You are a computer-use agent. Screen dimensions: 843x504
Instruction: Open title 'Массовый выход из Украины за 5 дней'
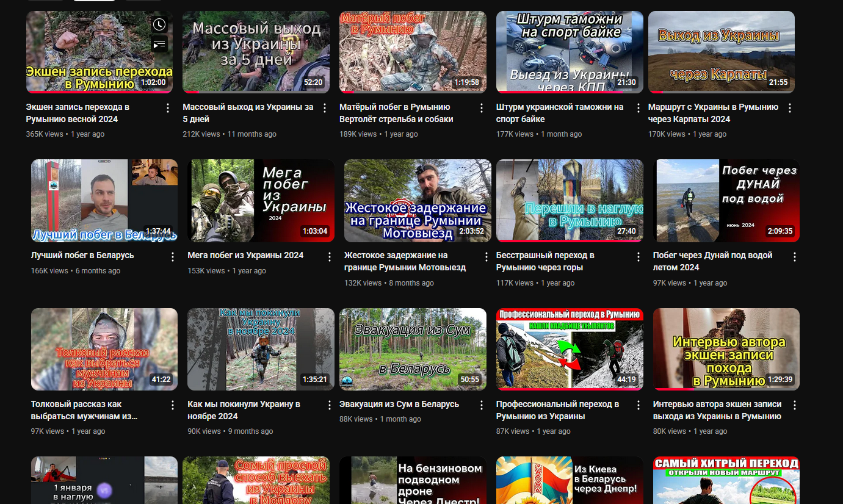tap(248, 113)
